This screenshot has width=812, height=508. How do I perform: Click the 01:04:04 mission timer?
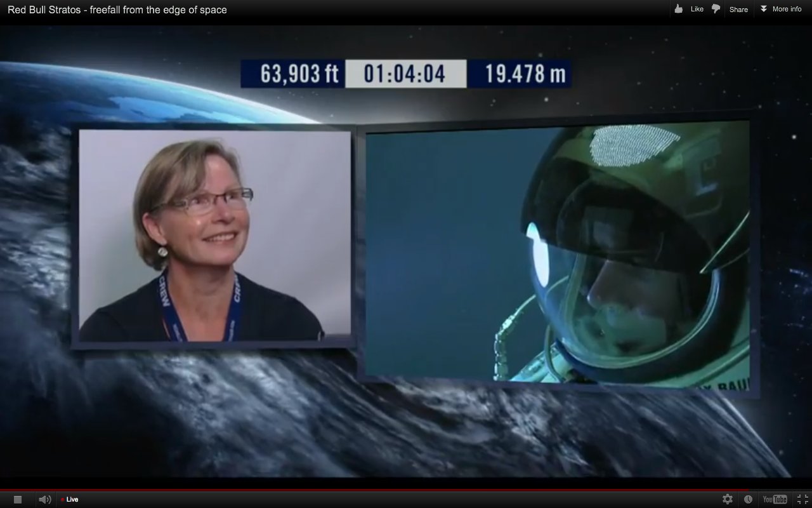coord(405,74)
